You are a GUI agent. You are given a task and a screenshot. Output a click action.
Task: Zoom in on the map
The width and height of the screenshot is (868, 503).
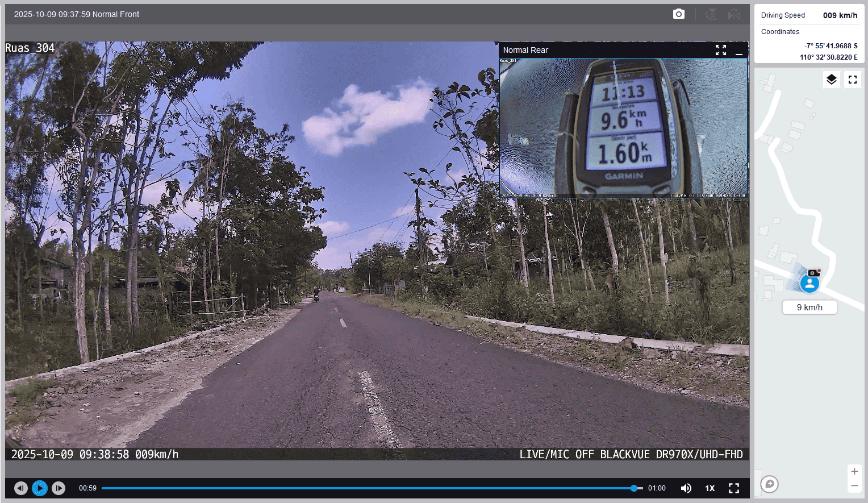click(854, 471)
